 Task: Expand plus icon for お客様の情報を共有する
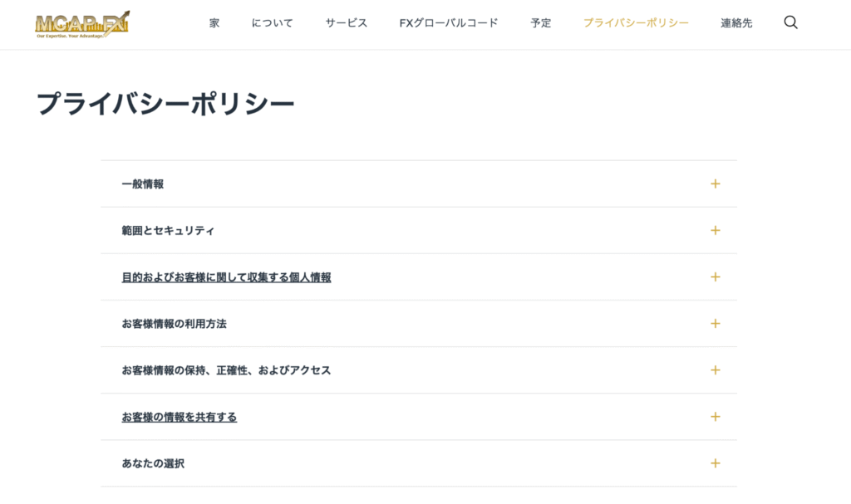pos(716,417)
